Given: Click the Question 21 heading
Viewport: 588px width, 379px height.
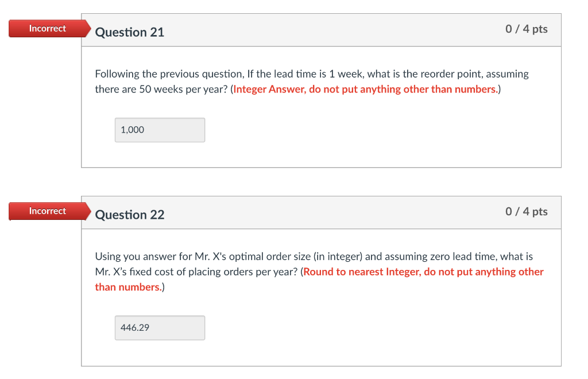Looking at the screenshot, I should pyautogui.click(x=129, y=32).
